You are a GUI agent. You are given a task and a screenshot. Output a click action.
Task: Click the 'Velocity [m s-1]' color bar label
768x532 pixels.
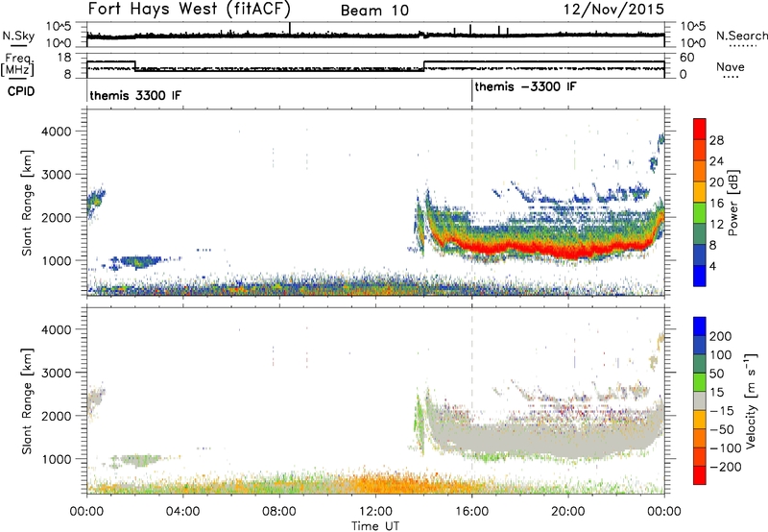click(x=750, y=400)
